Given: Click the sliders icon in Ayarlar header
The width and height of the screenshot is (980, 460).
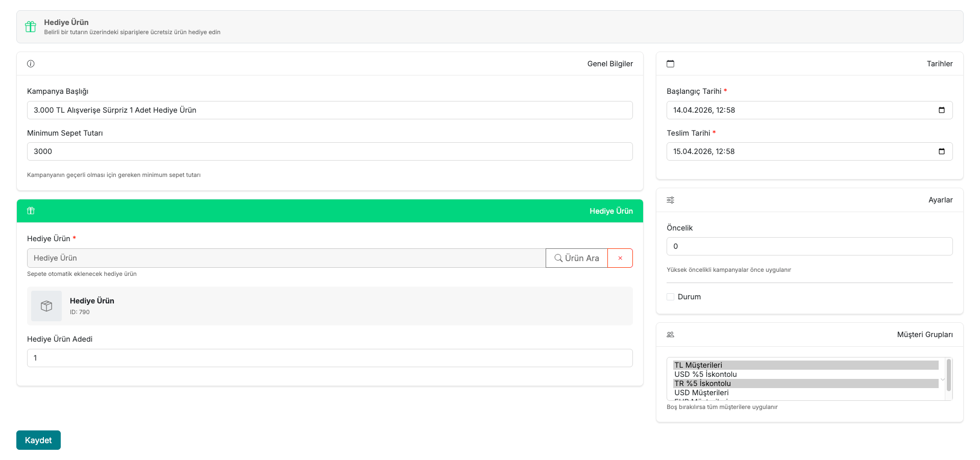Looking at the screenshot, I should (x=670, y=200).
